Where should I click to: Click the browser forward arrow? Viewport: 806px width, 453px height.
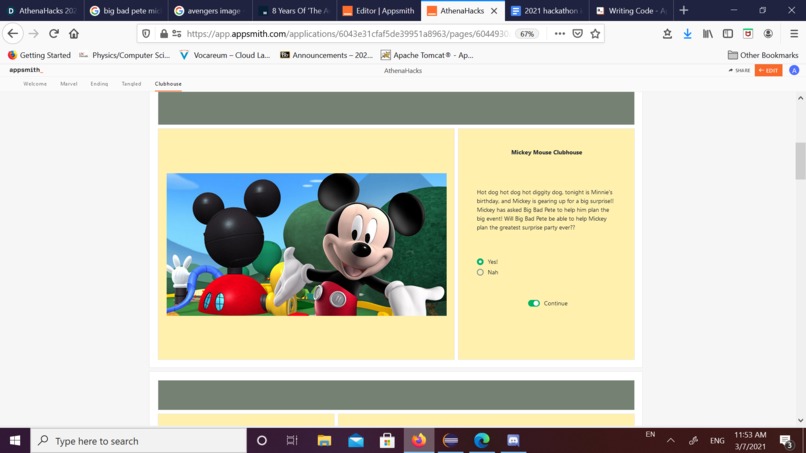(x=33, y=34)
